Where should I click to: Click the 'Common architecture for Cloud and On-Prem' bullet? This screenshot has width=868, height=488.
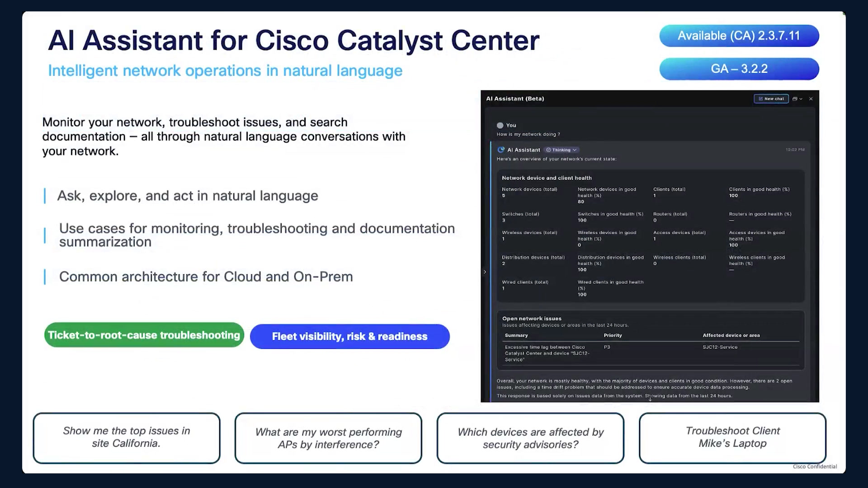[206, 277]
